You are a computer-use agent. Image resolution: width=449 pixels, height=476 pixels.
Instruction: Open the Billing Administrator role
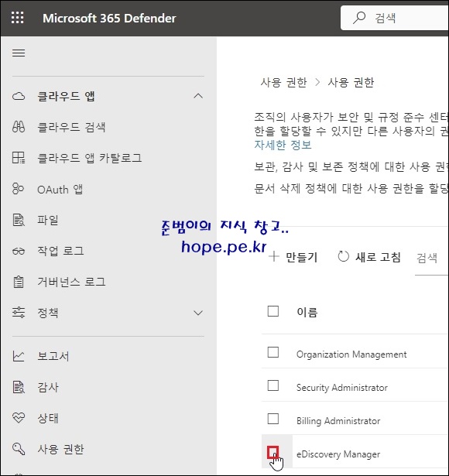338,421
